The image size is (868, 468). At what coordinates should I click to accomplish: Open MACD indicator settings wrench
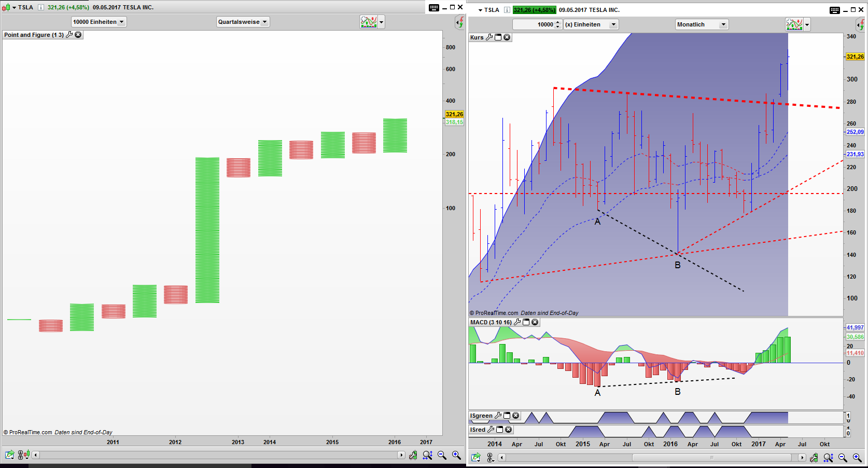click(517, 322)
